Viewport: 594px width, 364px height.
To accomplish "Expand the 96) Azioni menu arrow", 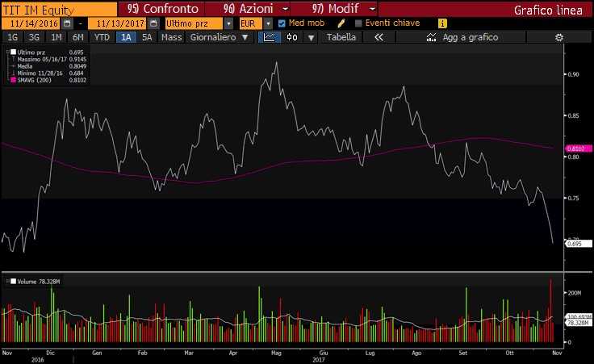I will tap(286, 9).
